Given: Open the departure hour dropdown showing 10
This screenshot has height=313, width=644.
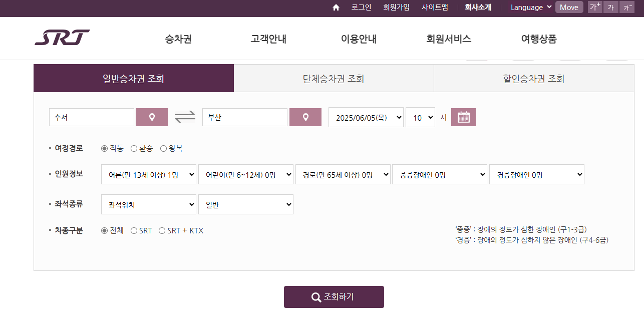Looking at the screenshot, I should 420,117.
